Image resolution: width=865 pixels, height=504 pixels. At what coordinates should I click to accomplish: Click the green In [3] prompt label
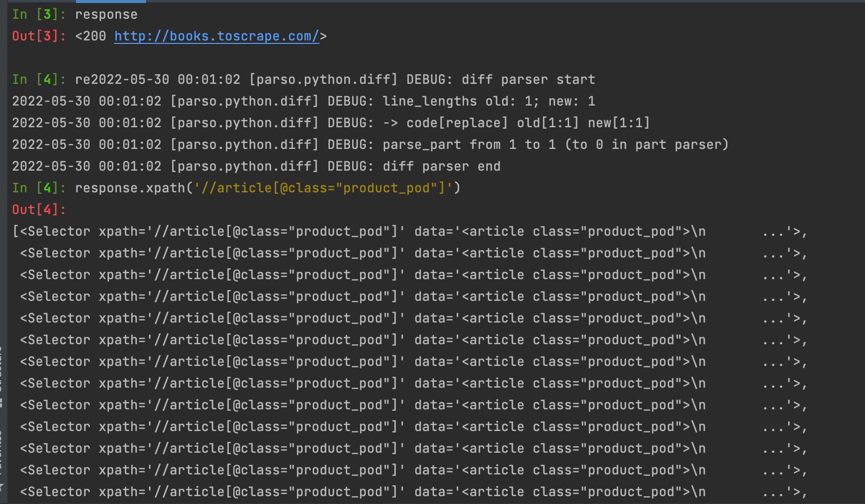click(x=38, y=15)
